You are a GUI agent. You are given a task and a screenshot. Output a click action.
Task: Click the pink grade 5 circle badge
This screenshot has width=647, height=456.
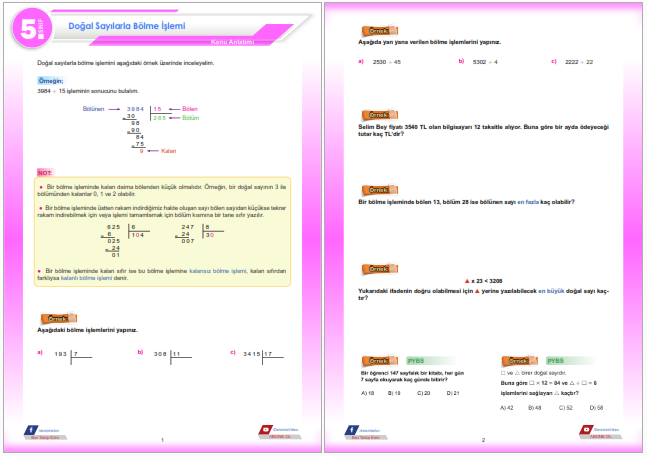[x=32, y=28]
